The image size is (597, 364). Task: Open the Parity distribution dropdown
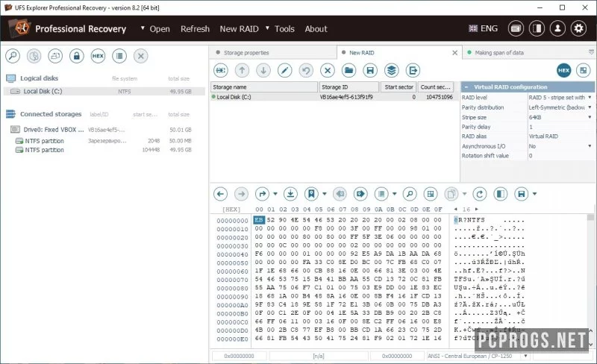(590, 107)
